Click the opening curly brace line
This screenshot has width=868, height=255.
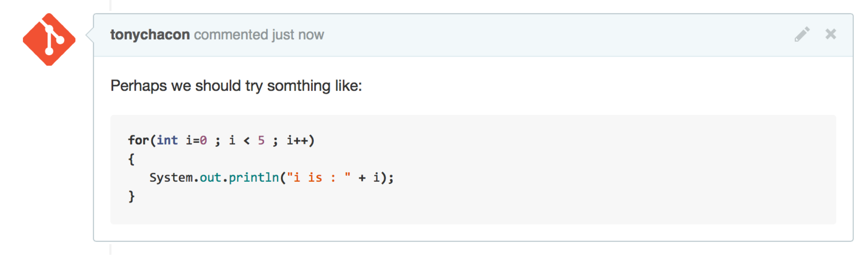(132, 159)
